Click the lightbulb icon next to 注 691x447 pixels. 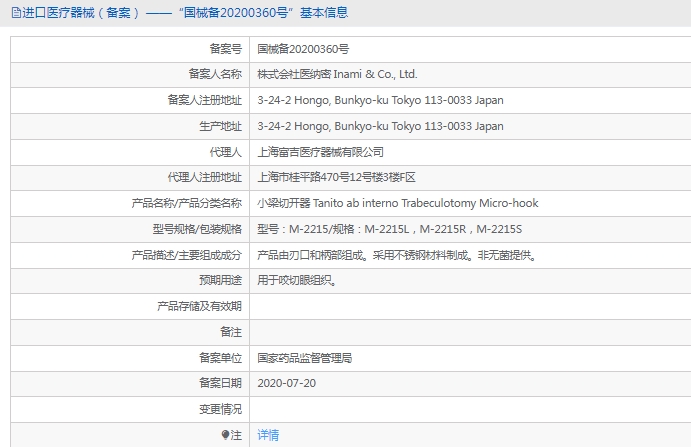pyautogui.click(x=225, y=435)
